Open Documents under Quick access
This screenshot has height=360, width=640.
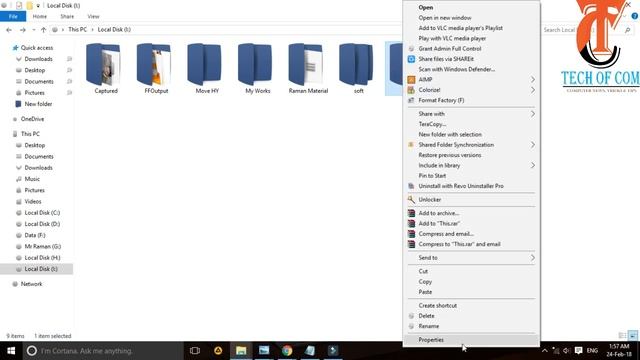click(39, 82)
